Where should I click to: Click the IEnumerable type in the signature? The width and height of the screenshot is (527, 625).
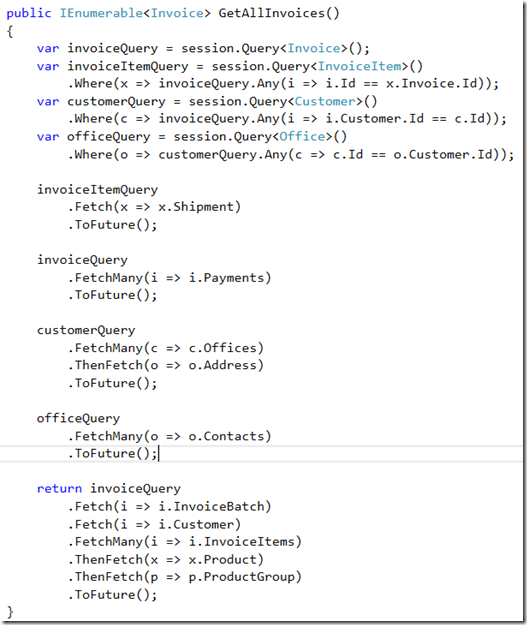click(101, 13)
